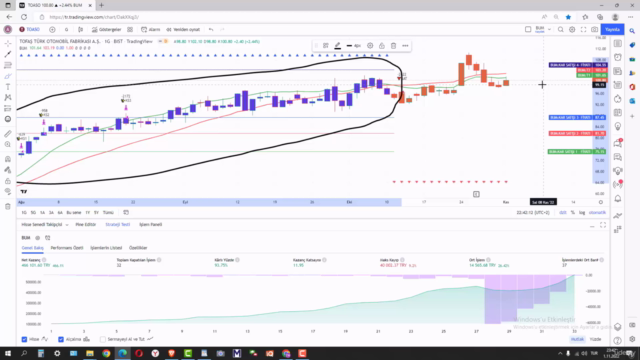Toggle log scale
The height and width of the screenshot is (360, 640).
pyautogui.click(x=582, y=213)
